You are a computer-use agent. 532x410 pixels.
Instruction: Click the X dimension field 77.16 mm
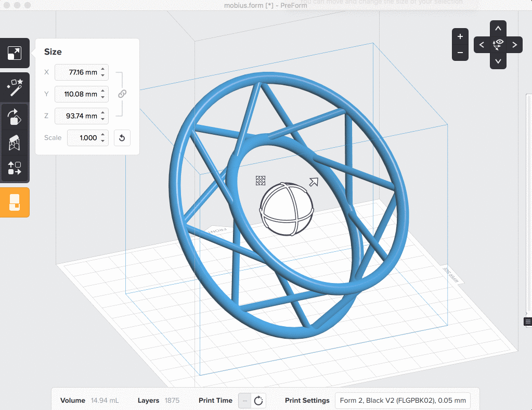(x=82, y=72)
